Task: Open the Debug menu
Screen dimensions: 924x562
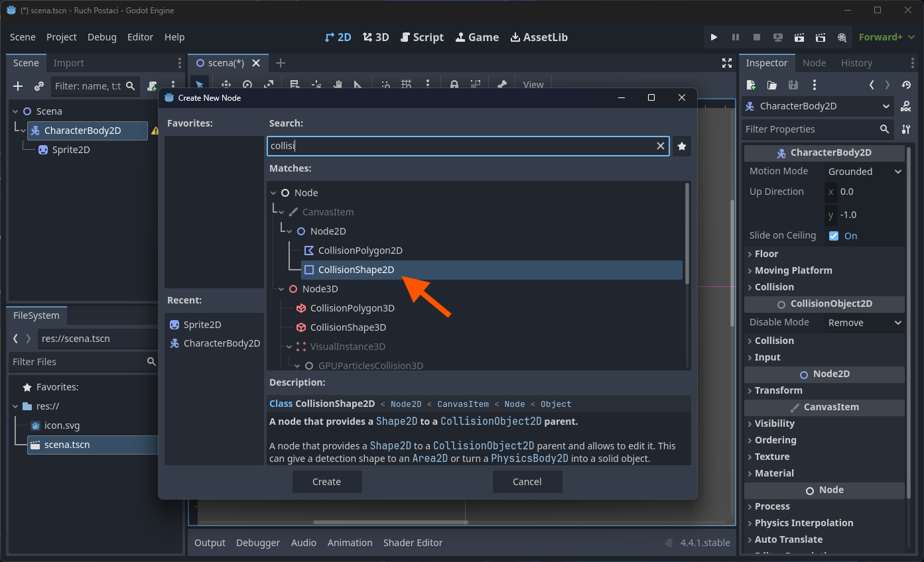Action: click(102, 37)
